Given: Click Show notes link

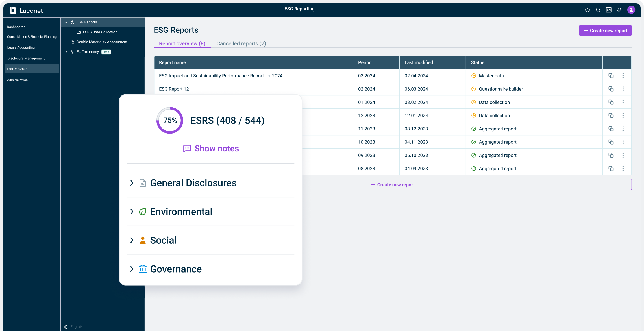Looking at the screenshot, I should (211, 149).
